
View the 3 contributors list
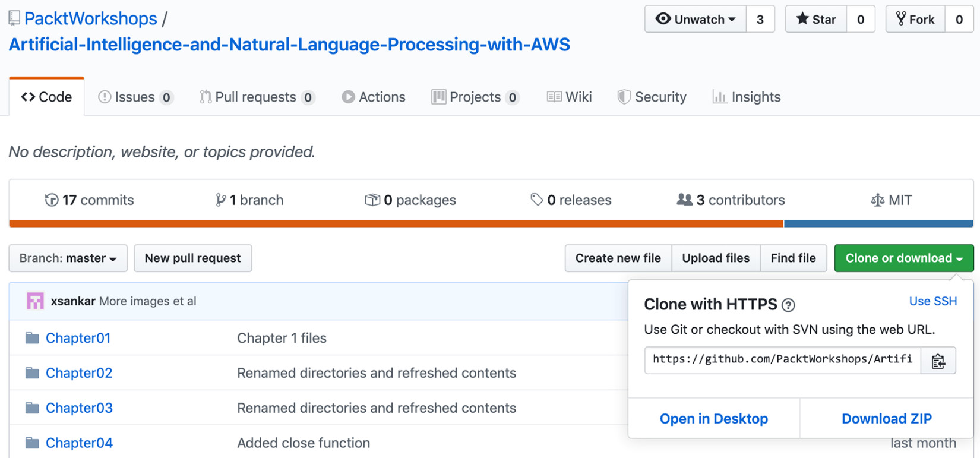731,200
